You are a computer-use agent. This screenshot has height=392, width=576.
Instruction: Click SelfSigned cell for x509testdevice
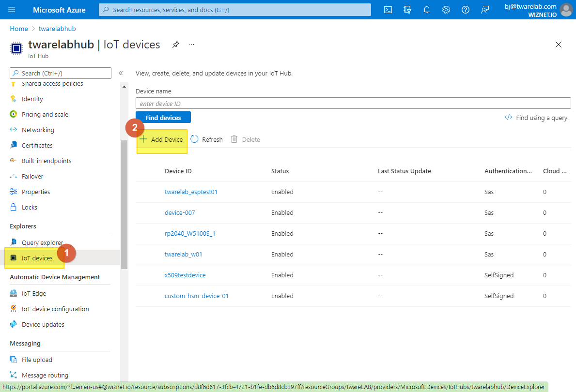(499, 275)
